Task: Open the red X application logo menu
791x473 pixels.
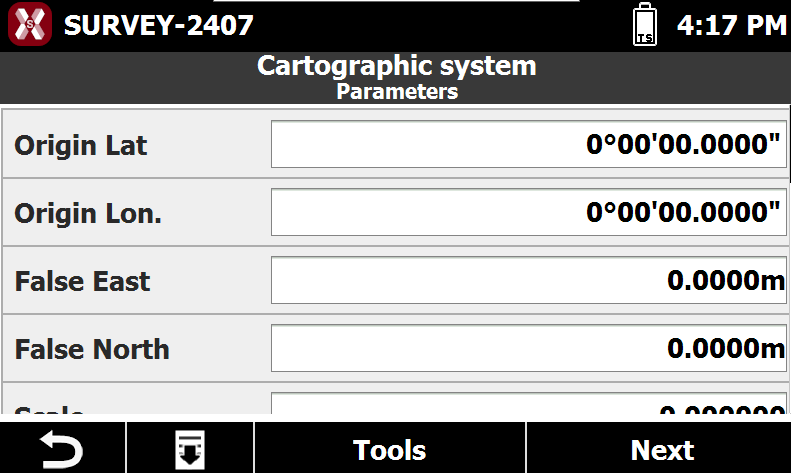Action: point(30,24)
